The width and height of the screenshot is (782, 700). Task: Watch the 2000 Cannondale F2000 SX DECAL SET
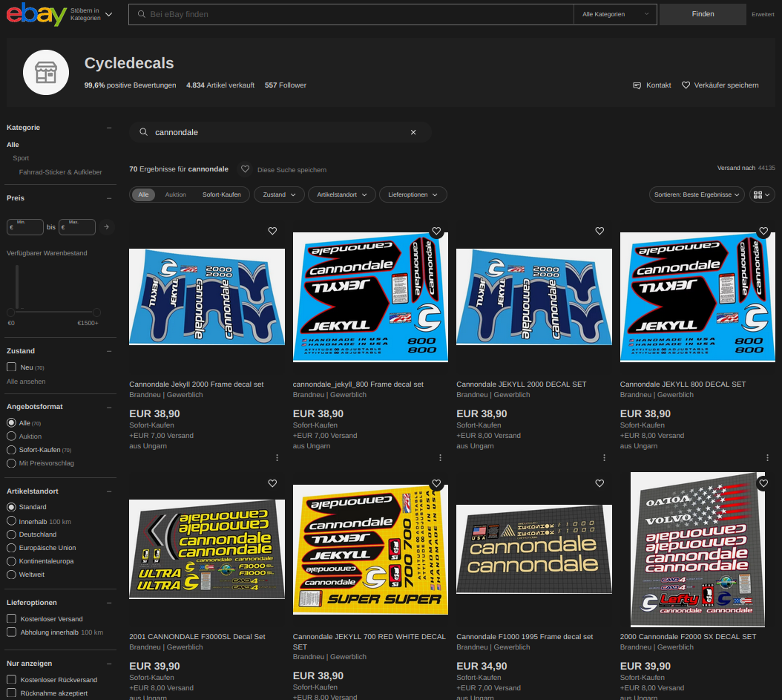[x=763, y=483]
